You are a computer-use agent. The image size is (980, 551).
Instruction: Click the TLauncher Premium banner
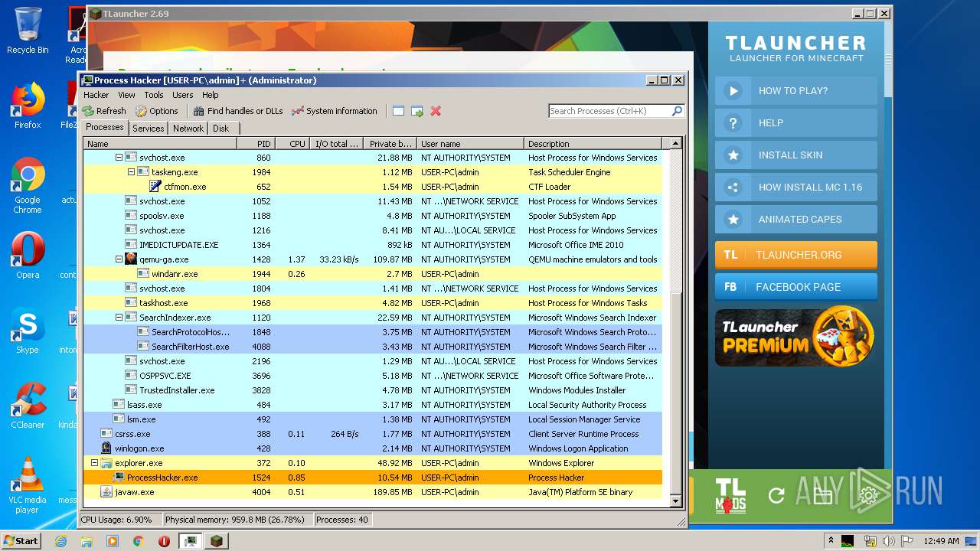click(x=796, y=337)
